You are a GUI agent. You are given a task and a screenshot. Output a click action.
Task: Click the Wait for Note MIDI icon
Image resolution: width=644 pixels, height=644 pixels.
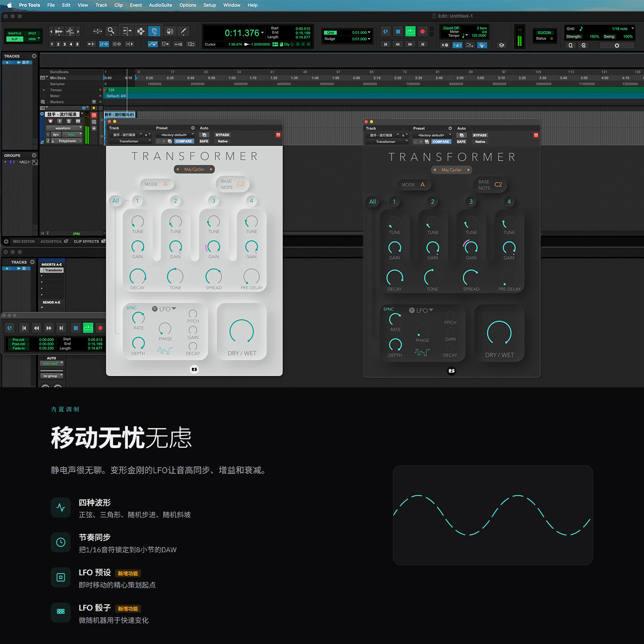[445, 45]
